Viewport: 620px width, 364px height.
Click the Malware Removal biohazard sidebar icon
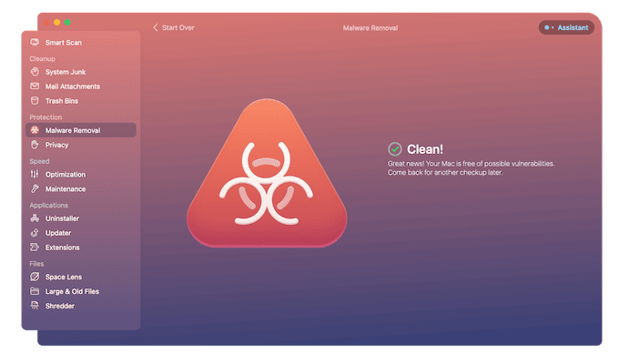[x=35, y=130]
